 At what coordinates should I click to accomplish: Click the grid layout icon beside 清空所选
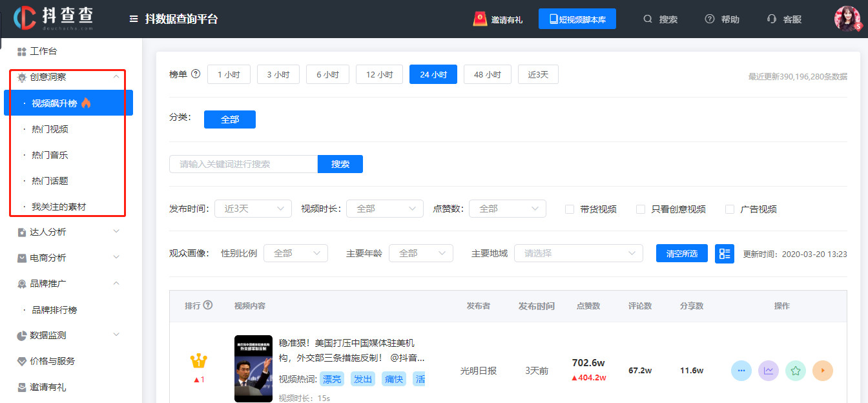pyautogui.click(x=724, y=253)
